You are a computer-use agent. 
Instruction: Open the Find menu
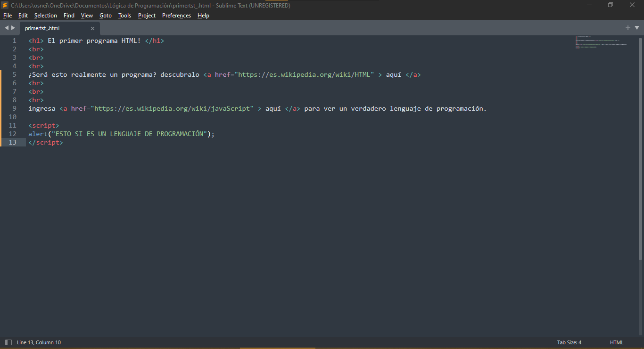69,16
